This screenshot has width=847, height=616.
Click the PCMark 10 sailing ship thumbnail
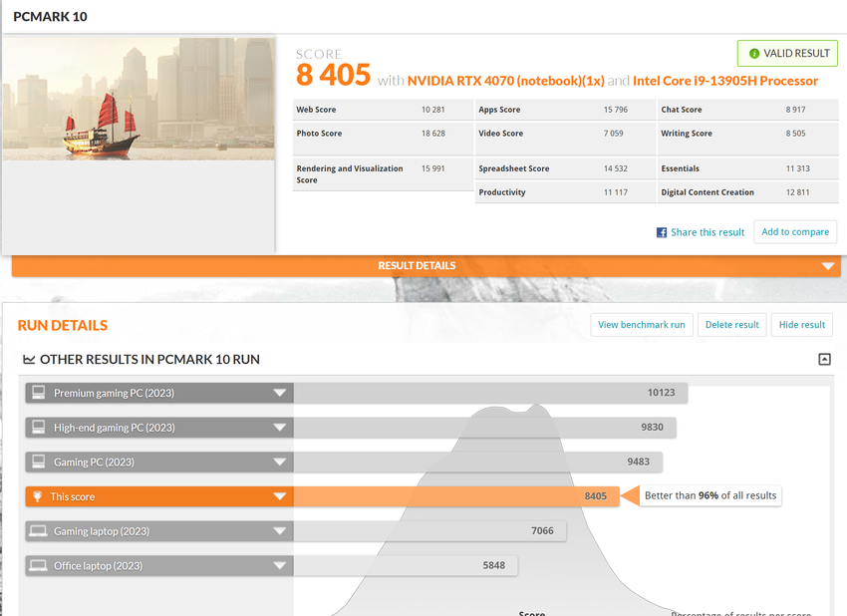click(x=139, y=100)
